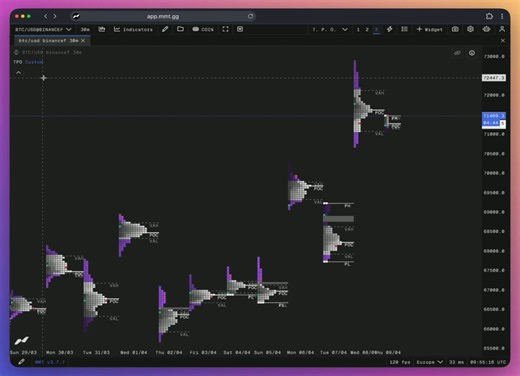Click the Thu 02/04 date label
The image size is (520, 376).
click(x=169, y=352)
